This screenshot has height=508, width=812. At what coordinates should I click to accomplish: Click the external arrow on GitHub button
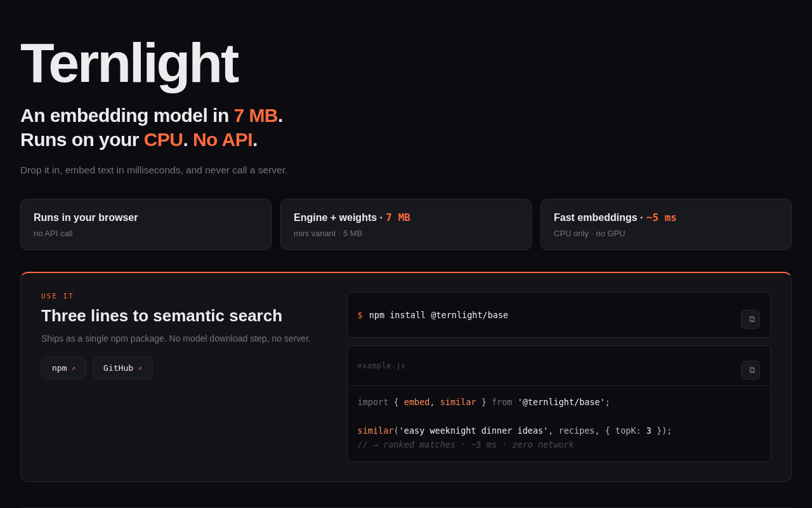[x=140, y=368]
